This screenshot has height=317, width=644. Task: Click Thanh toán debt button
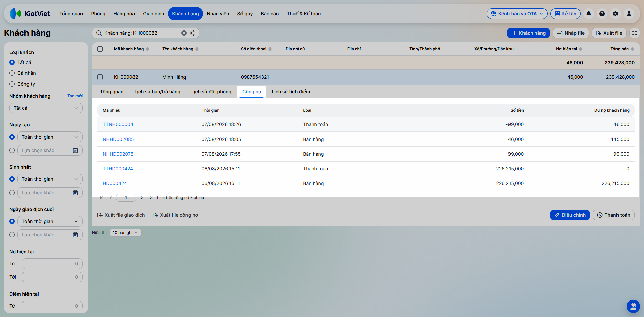pyautogui.click(x=613, y=215)
